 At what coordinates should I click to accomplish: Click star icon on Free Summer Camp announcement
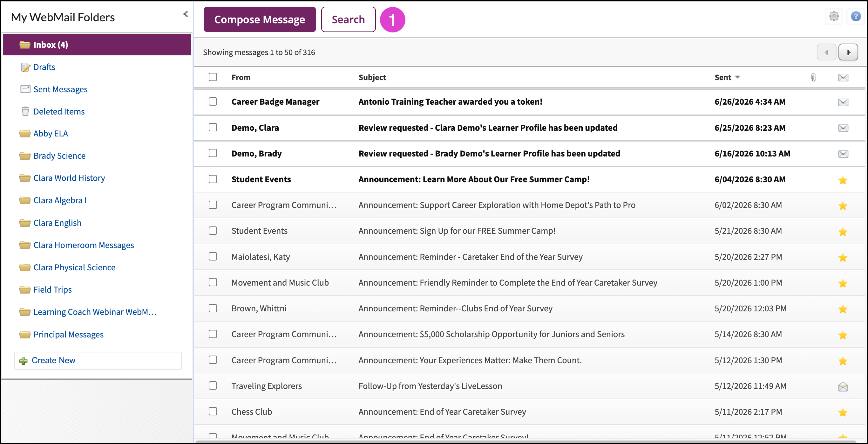click(x=843, y=180)
